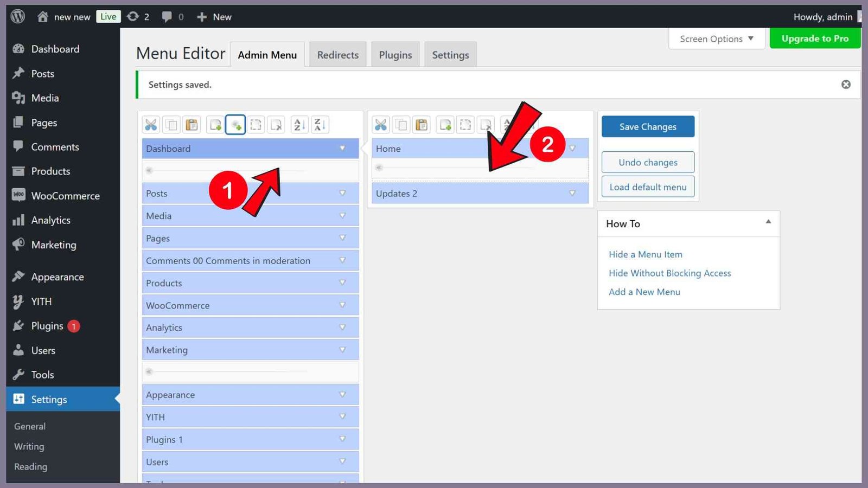Open the Writing settings submenu item
Image resolution: width=868 pixels, height=488 pixels.
tap(29, 446)
